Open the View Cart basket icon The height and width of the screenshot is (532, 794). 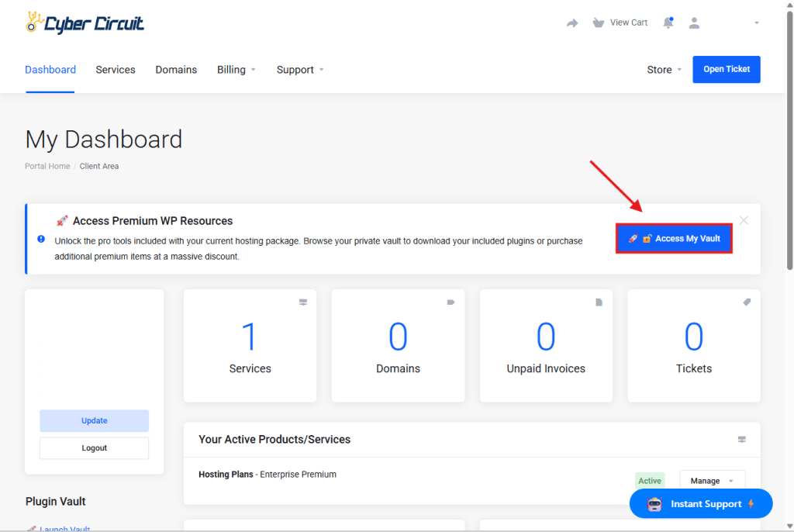[x=598, y=22]
